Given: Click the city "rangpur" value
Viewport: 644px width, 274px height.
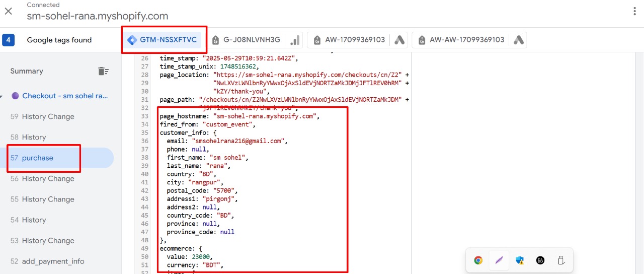Looking at the screenshot, I should [x=204, y=182].
